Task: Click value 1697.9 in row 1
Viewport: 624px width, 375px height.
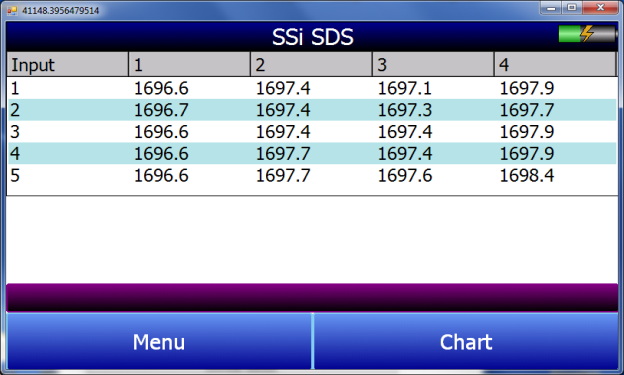Action: [x=526, y=88]
